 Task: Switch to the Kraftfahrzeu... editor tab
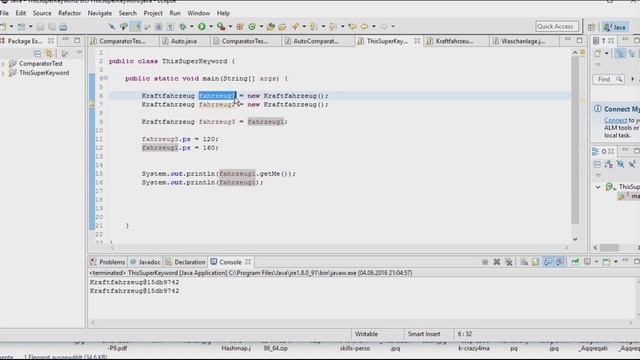click(x=454, y=41)
